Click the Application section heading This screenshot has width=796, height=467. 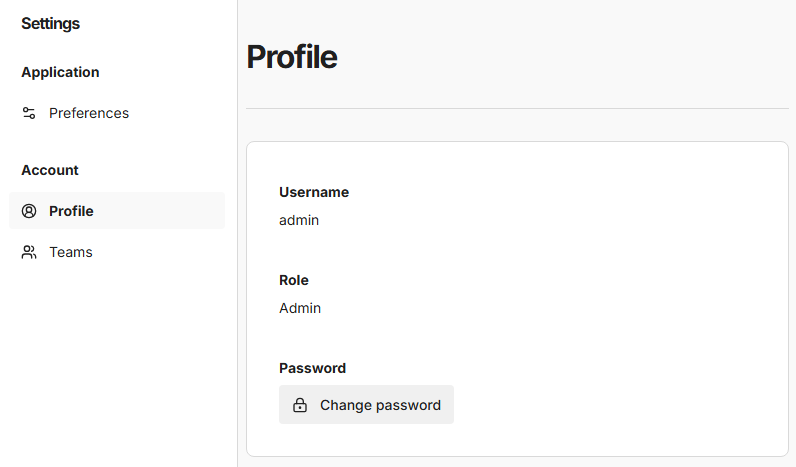[60, 72]
